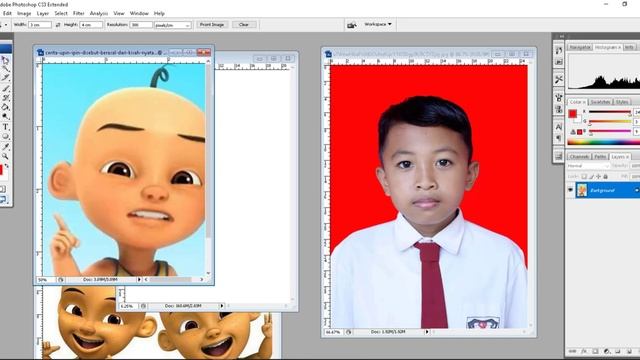Click the swap foreground/background colors arrow
640x360 pixels.
(7, 165)
